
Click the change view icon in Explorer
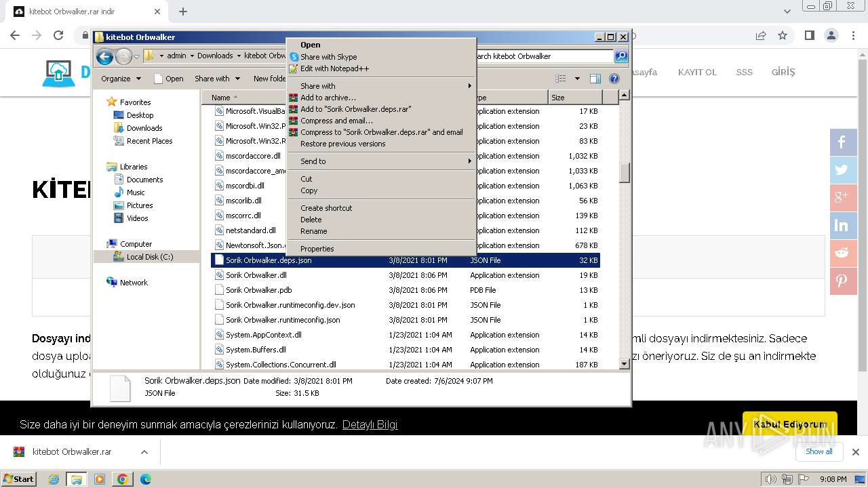coord(561,79)
